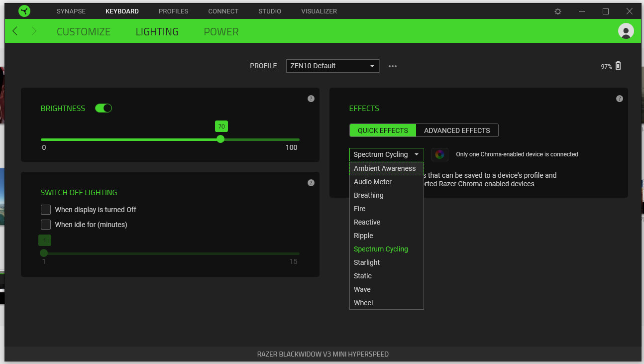Screen dimensions: 644x364
Task: Open the CUSTOMIZE subtab
Action: 84,31
